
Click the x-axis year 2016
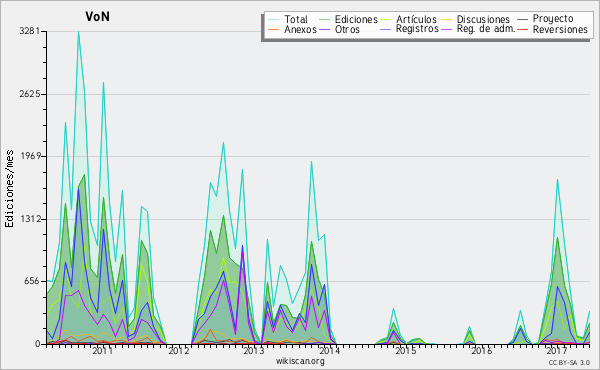pos(481,351)
